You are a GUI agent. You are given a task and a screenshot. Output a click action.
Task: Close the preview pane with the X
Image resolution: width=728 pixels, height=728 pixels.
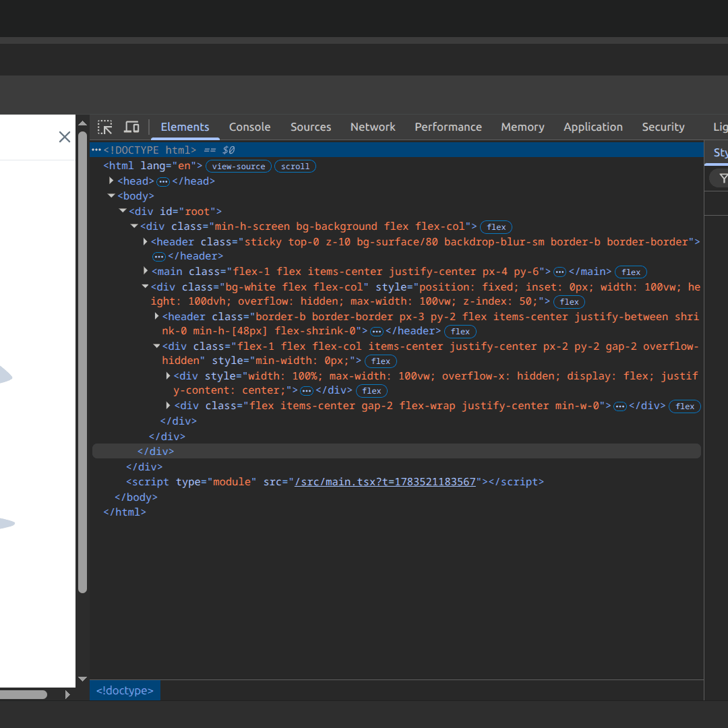[65, 136]
